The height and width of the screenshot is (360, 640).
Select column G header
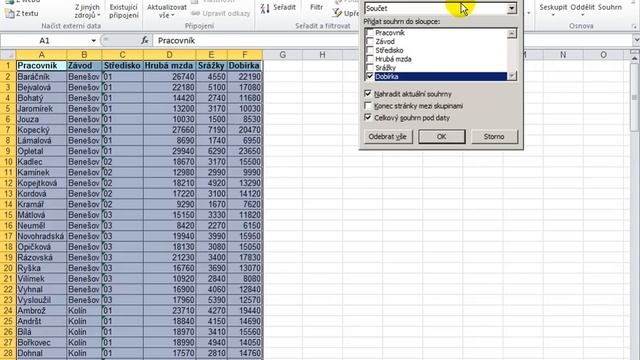coord(282,55)
